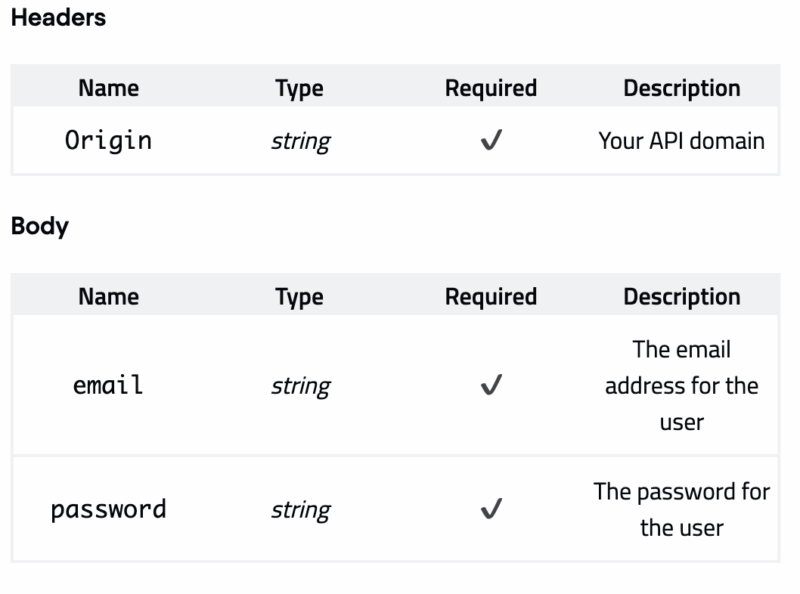800x594 pixels.
Task: Click the string type in the password row
Action: [x=300, y=510]
